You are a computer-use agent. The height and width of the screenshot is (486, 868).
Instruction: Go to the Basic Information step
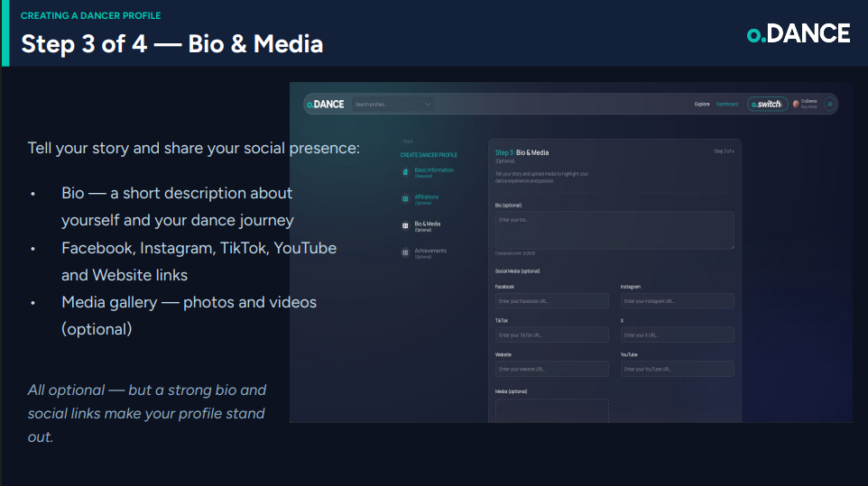pyautogui.click(x=434, y=172)
